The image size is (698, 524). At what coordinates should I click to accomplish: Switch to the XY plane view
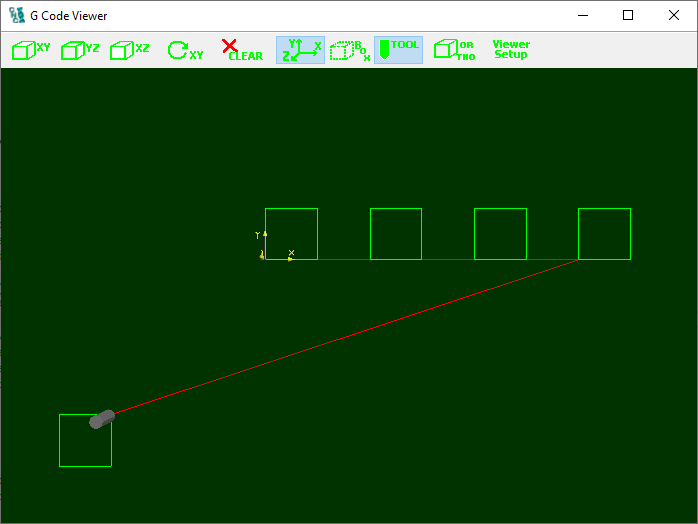(31, 50)
